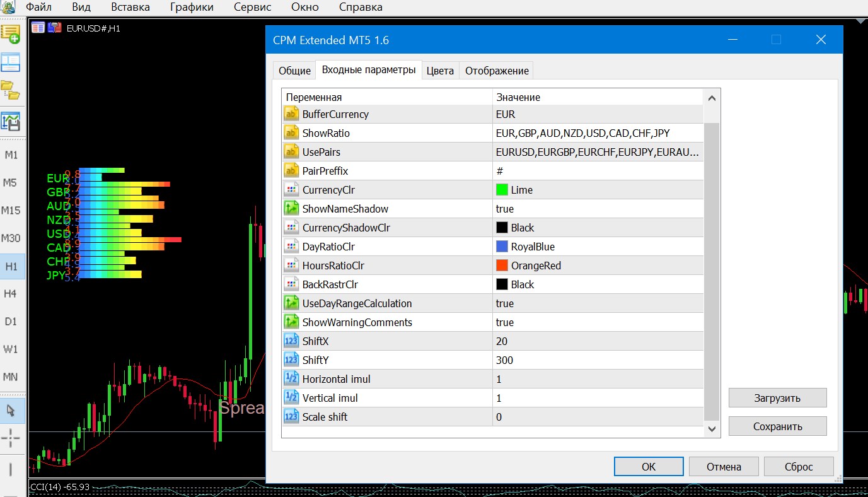The image size is (868, 497).
Task: Open the Вид menu
Action: click(81, 8)
